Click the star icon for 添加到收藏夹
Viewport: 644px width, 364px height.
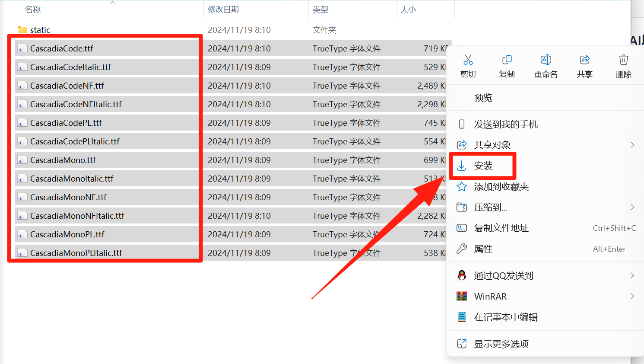pyautogui.click(x=462, y=186)
